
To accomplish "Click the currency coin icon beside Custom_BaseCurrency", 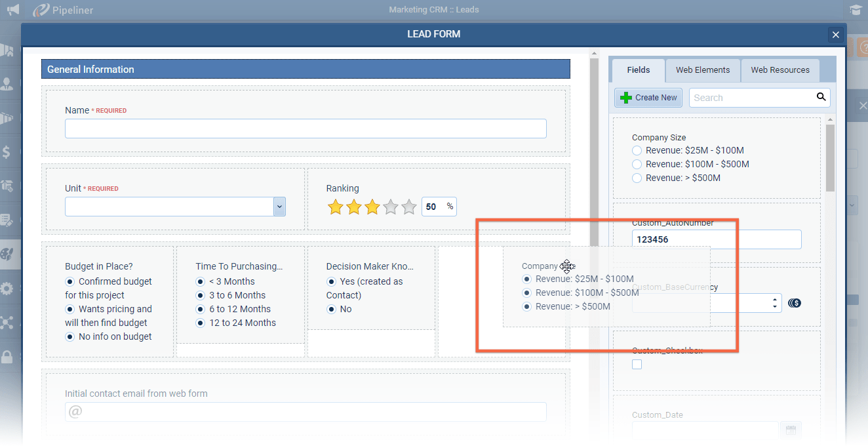I will (795, 303).
